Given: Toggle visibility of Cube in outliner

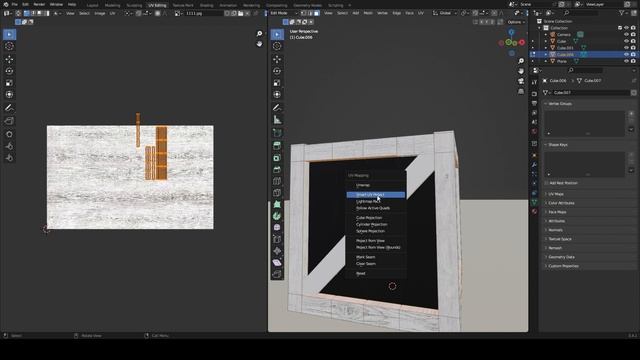Looking at the screenshot, I should click(627, 41).
